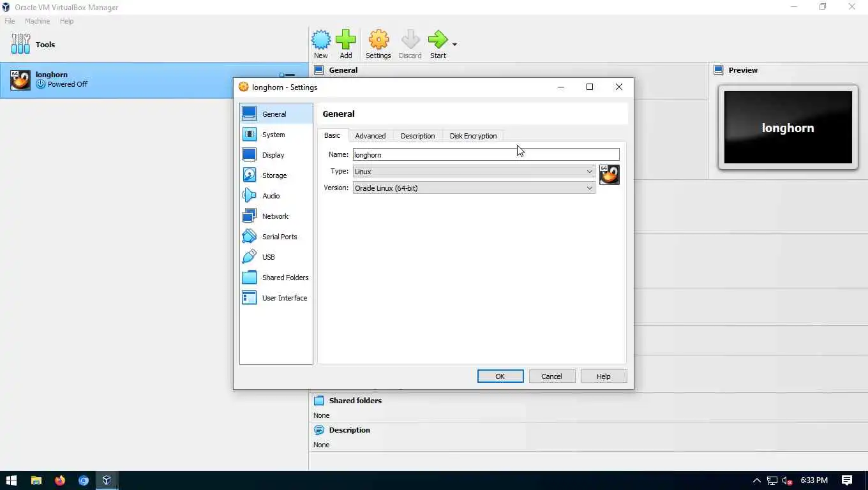Click the network tray icon
This screenshot has width=868, height=490.
(x=772, y=480)
